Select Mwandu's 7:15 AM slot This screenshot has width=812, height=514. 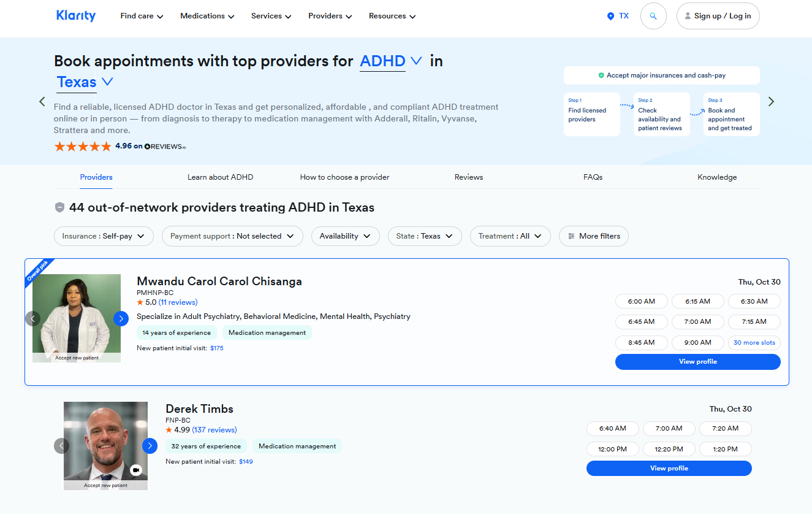click(x=754, y=322)
